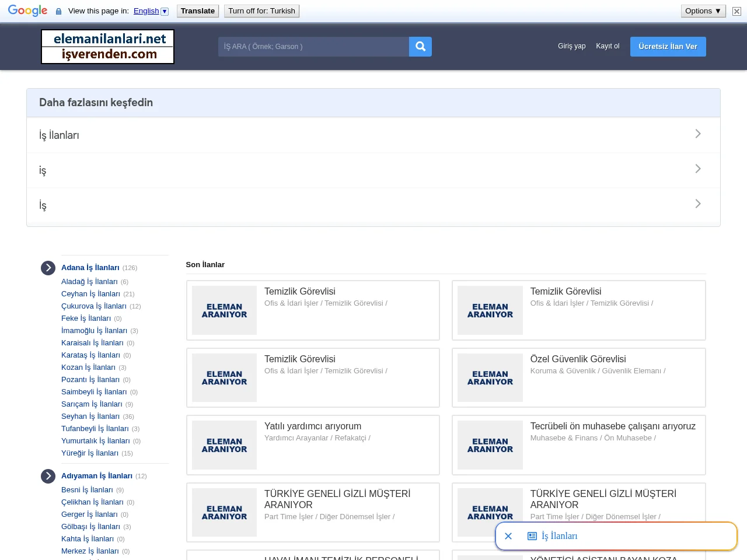Viewport: 747px width, 560px height.
Task: Open Adıyaman İş İlanları category
Action: tap(97, 476)
